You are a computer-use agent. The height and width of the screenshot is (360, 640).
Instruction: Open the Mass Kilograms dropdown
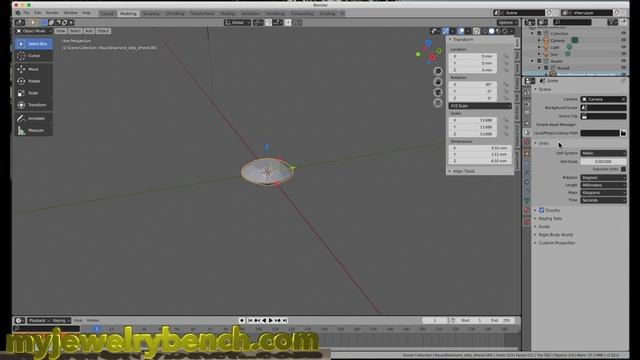(x=603, y=193)
